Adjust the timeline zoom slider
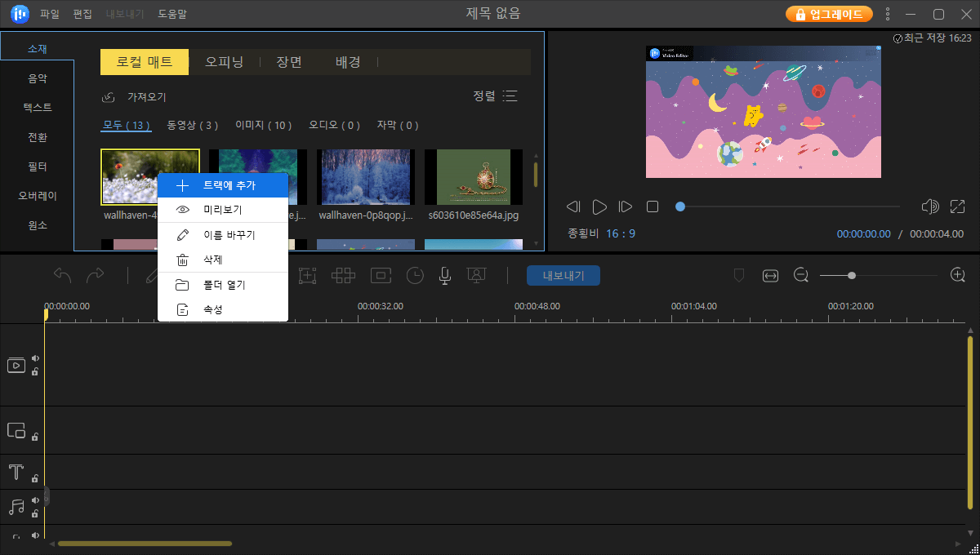Image resolution: width=980 pixels, height=555 pixels. 853,275
